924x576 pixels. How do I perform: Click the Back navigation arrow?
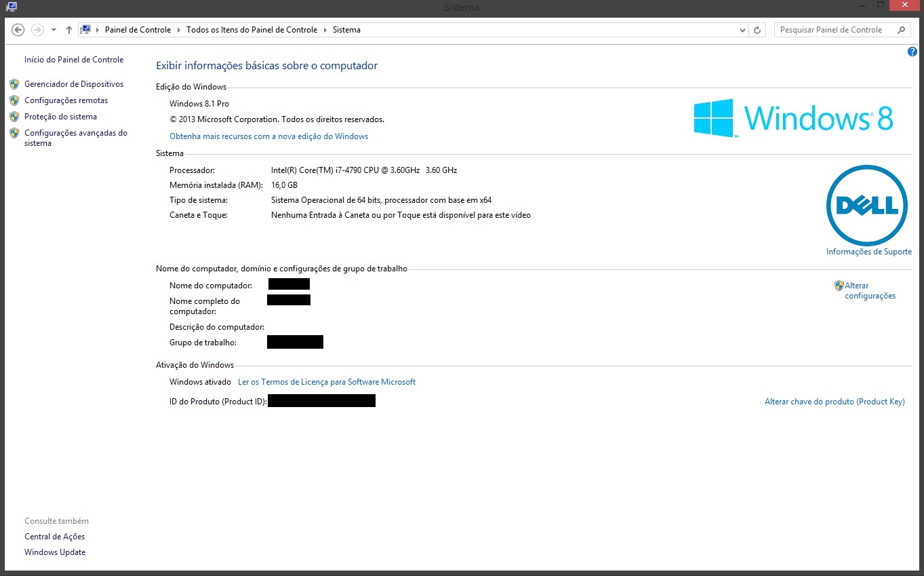click(x=18, y=30)
